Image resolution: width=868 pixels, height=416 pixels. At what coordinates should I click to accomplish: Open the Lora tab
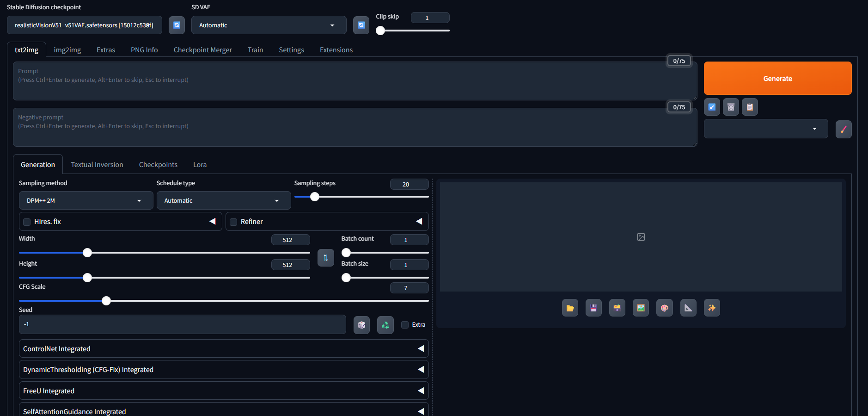tap(200, 165)
